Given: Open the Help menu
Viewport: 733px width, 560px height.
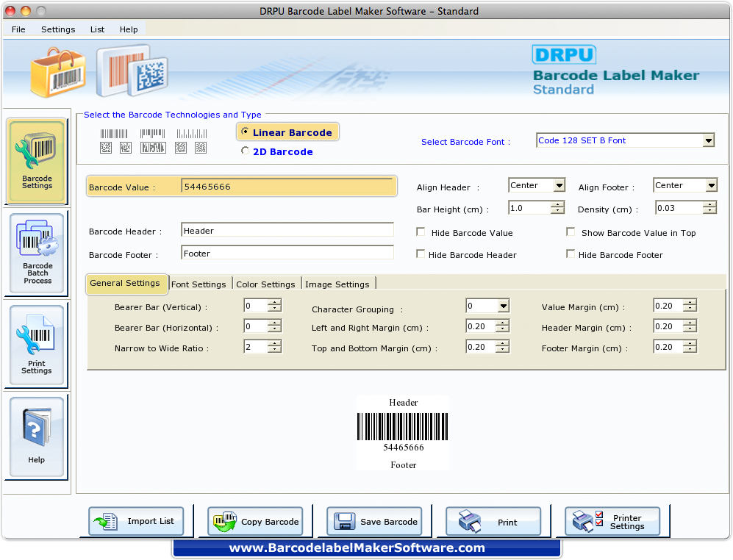Looking at the screenshot, I should (129, 29).
